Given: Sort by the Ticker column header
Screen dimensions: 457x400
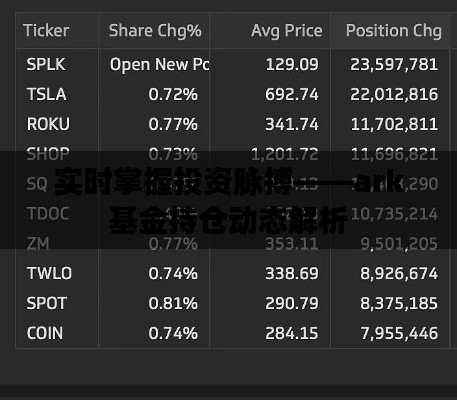Looking at the screenshot, I should pos(46,31).
